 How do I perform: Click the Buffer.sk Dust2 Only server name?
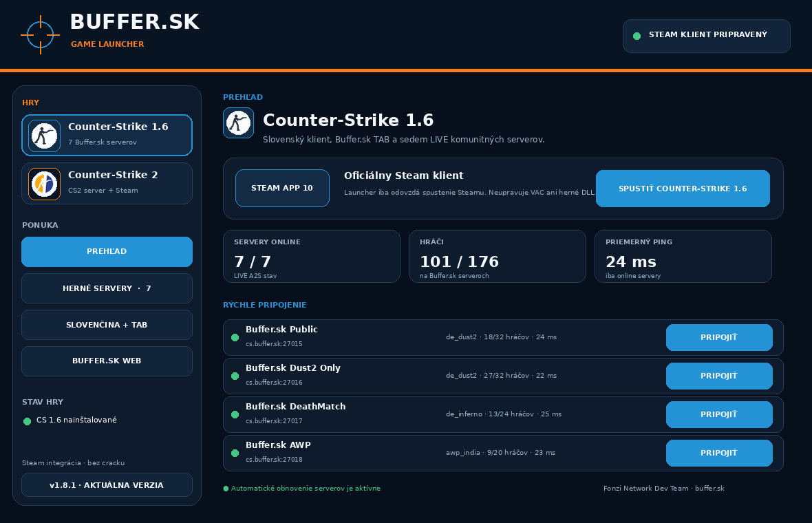click(292, 368)
